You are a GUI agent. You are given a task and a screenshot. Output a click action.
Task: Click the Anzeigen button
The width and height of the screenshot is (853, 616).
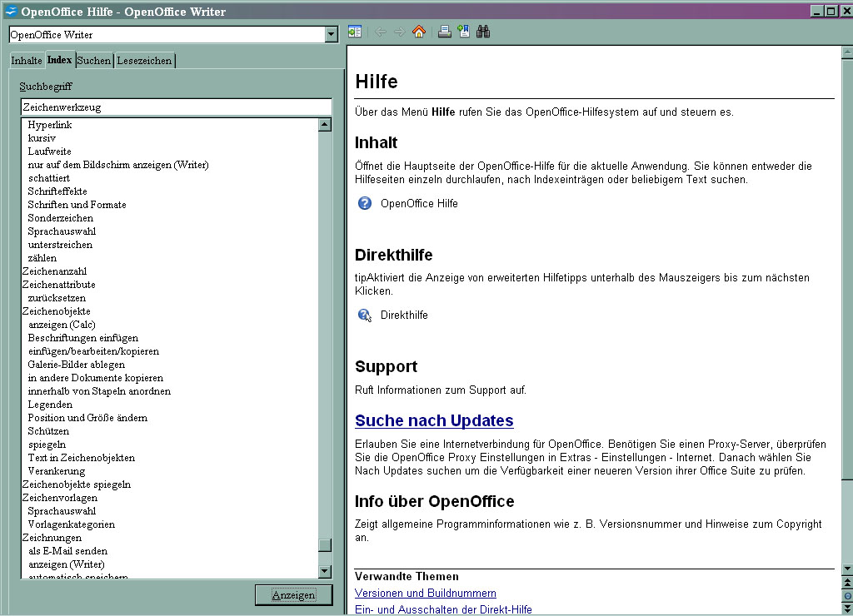pos(293,595)
